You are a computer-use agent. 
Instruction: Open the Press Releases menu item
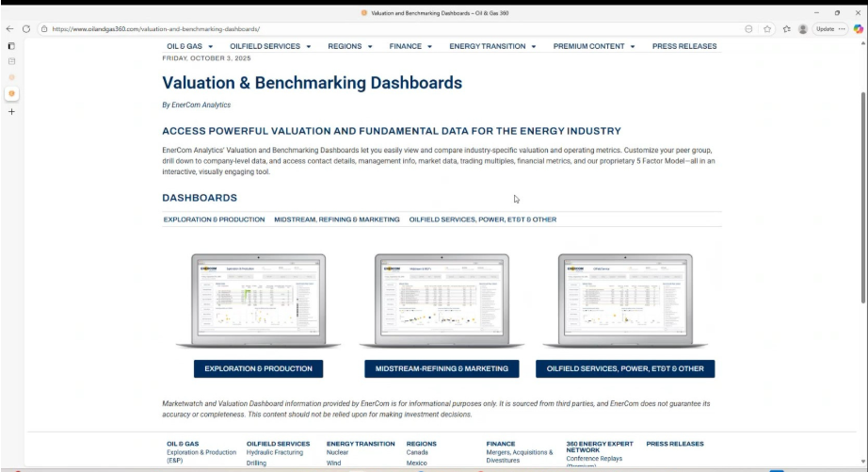[684, 46]
